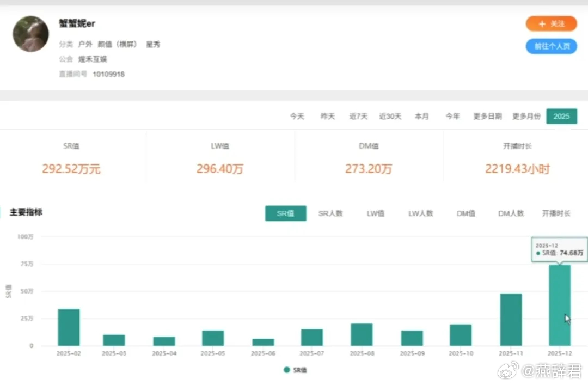Switch to the 近7天 date range
This screenshot has width=588, height=385.
358,116
